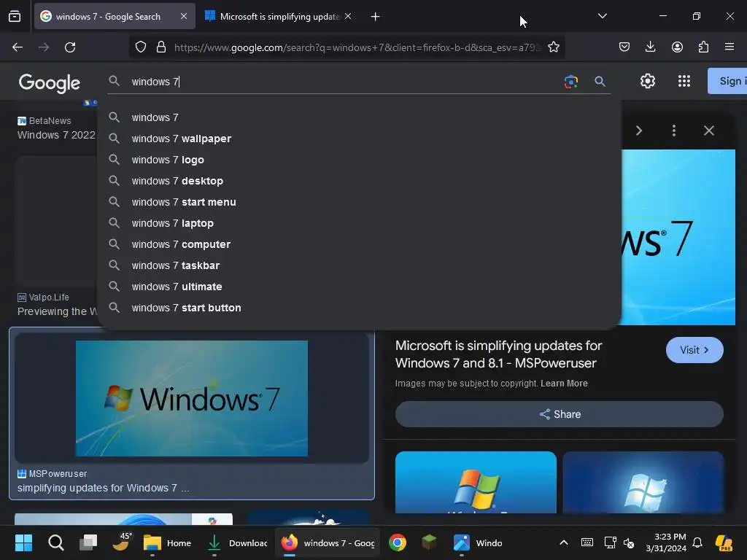This screenshot has height=560, width=747.
Task: Search by image with Google Lens
Action: tap(570, 82)
